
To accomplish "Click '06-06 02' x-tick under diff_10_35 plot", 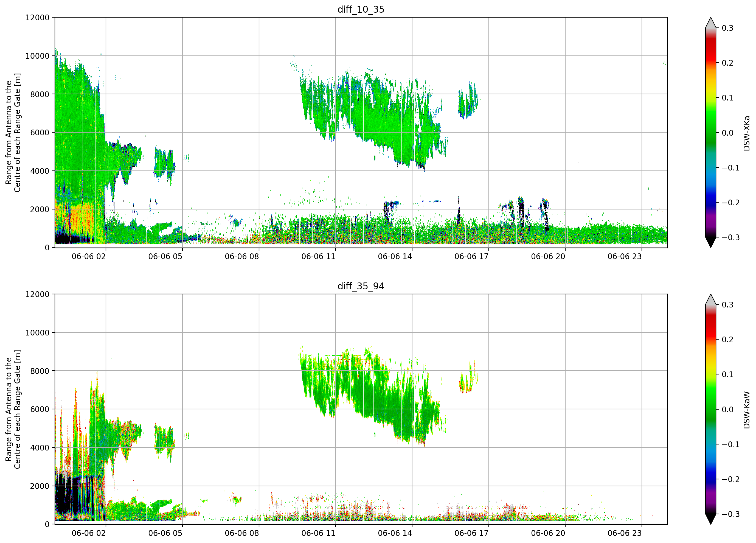I will pos(89,256).
